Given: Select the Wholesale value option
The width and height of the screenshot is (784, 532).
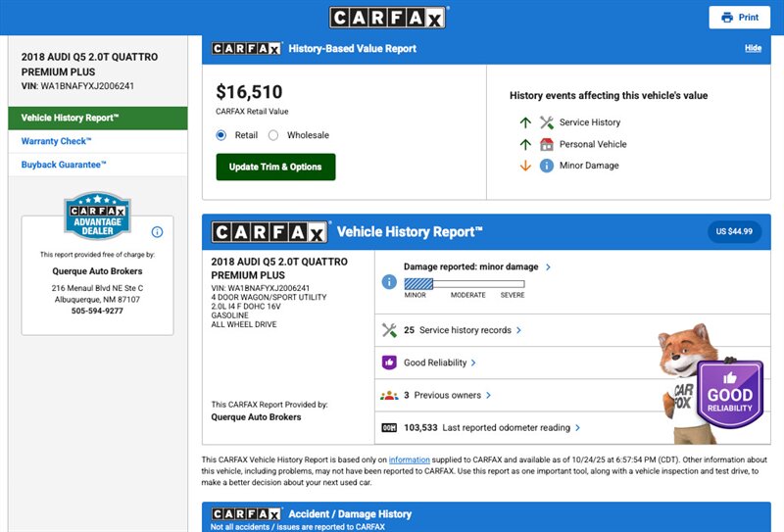Looking at the screenshot, I should tap(273, 135).
